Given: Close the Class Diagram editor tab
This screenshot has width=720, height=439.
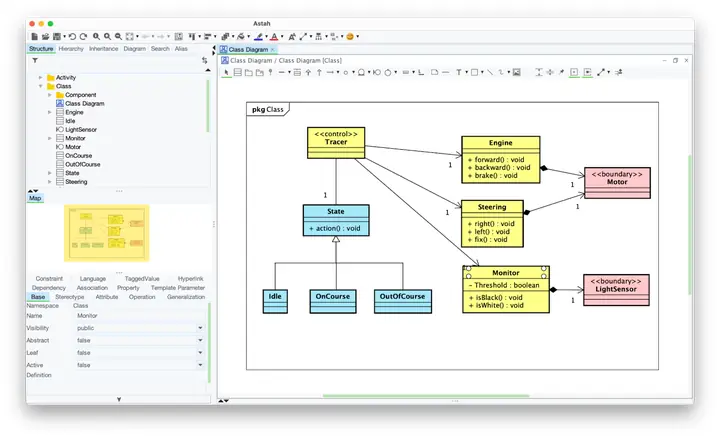Looking at the screenshot, I should (272, 50).
